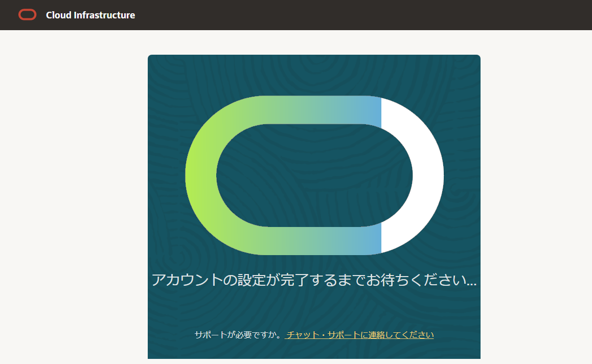Click the アカウントの設定が完了するまでお待ちください message

(x=314, y=280)
